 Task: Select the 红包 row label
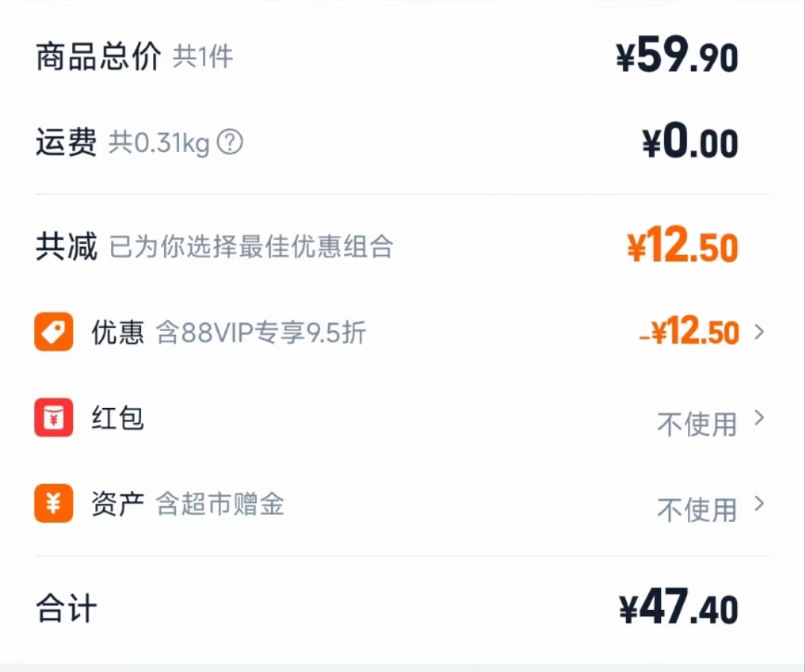[118, 418]
